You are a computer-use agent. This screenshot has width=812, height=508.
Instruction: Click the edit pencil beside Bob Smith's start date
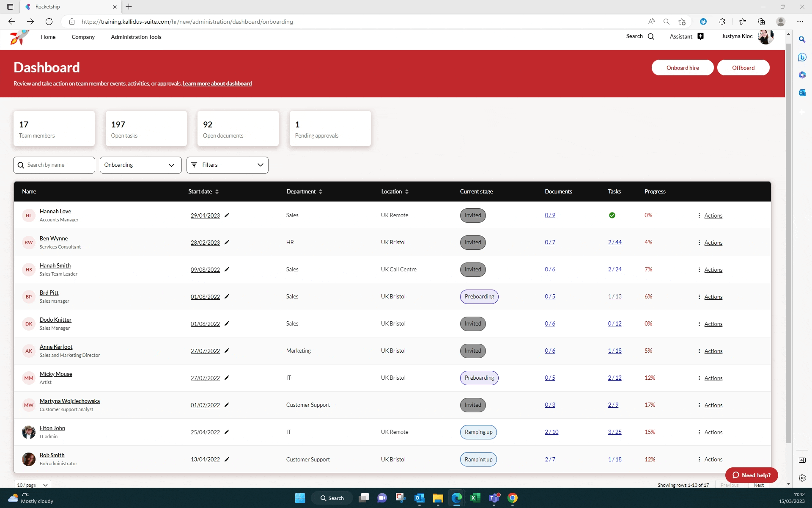227,459
